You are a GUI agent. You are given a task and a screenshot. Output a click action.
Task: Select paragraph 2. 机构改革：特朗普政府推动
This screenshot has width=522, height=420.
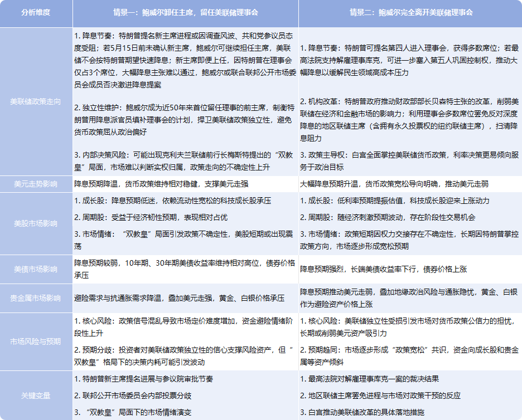click(410, 120)
